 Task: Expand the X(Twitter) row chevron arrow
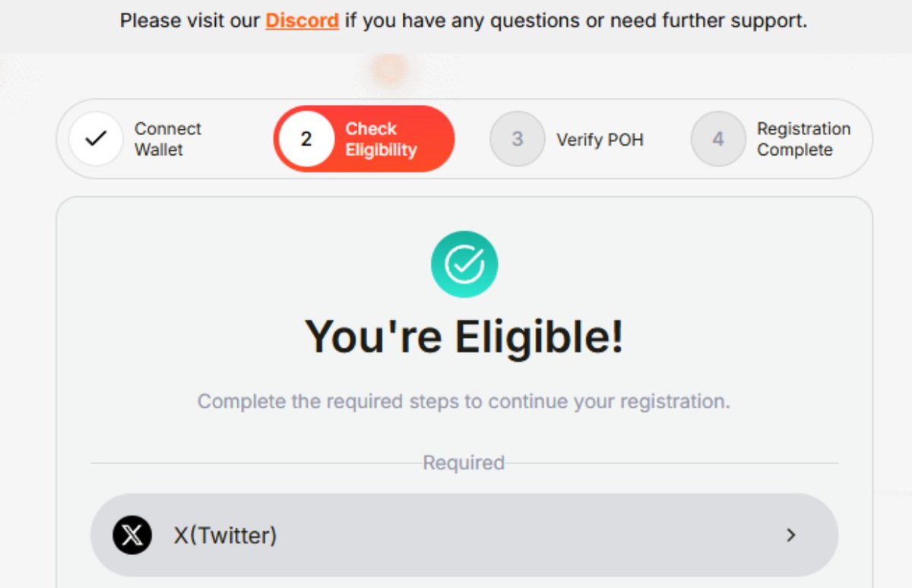[791, 536]
